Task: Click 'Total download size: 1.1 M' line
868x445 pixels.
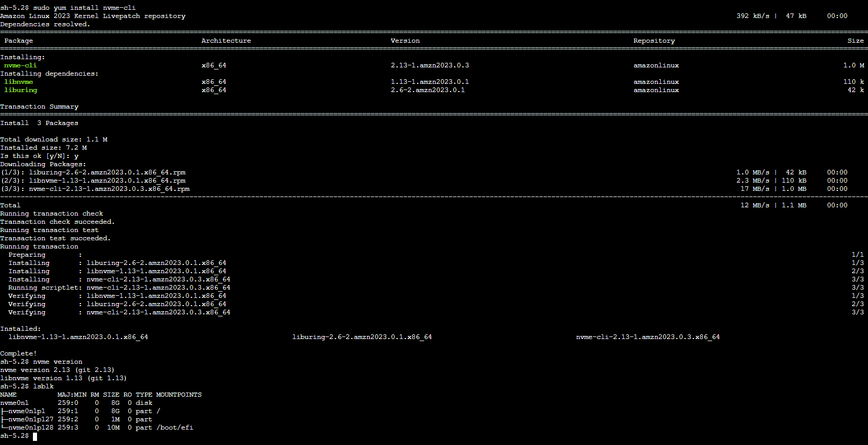Action: click(x=53, y=139)
